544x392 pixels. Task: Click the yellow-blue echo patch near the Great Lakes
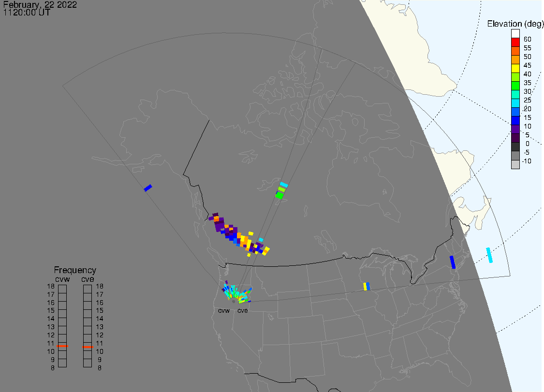367,286
